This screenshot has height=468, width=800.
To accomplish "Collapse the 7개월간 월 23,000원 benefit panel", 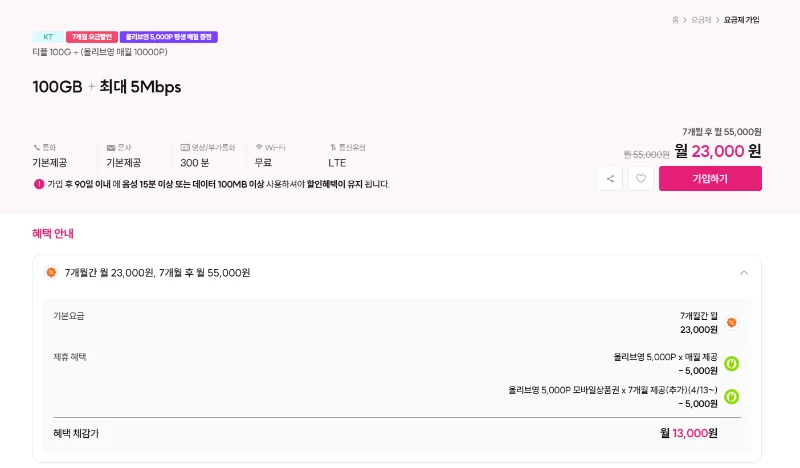I will pos(744,273).
